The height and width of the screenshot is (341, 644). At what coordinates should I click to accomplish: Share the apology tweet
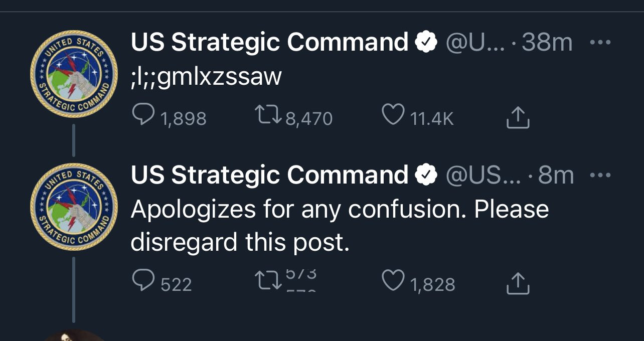[519, 282]
